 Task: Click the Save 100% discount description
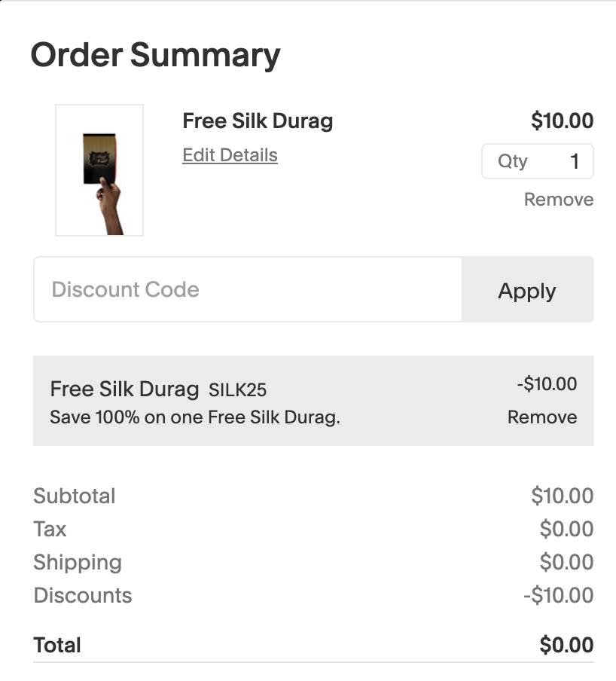[195, 417]
